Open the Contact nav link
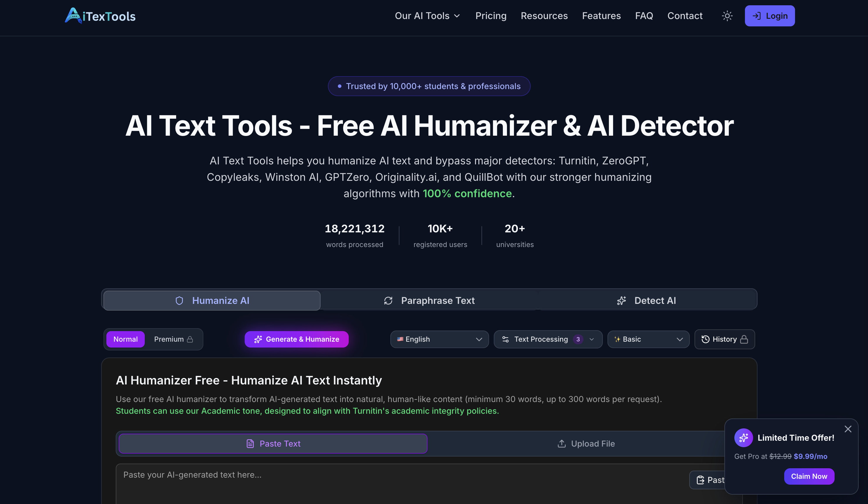This screenshot has height=504, width=868. (x=685, y=16)
